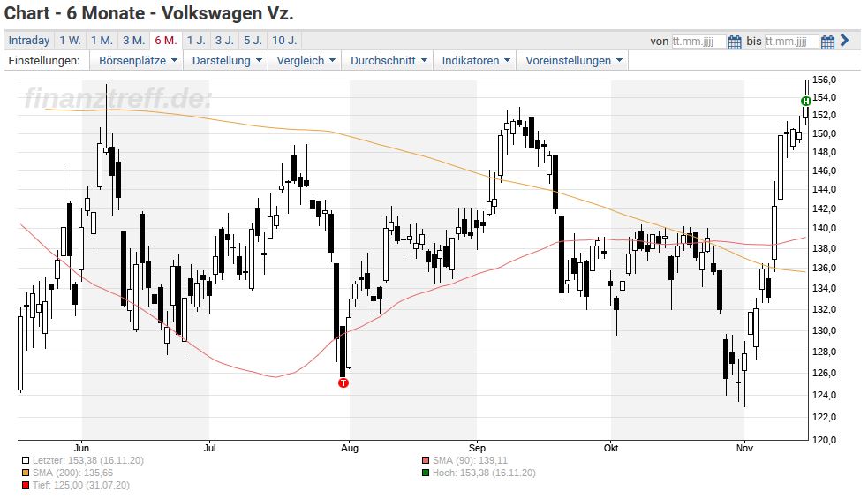
Task: Click the 'Tief: 125,00 (31.07.20)' legend text
Action: click(x=81, y=486)
